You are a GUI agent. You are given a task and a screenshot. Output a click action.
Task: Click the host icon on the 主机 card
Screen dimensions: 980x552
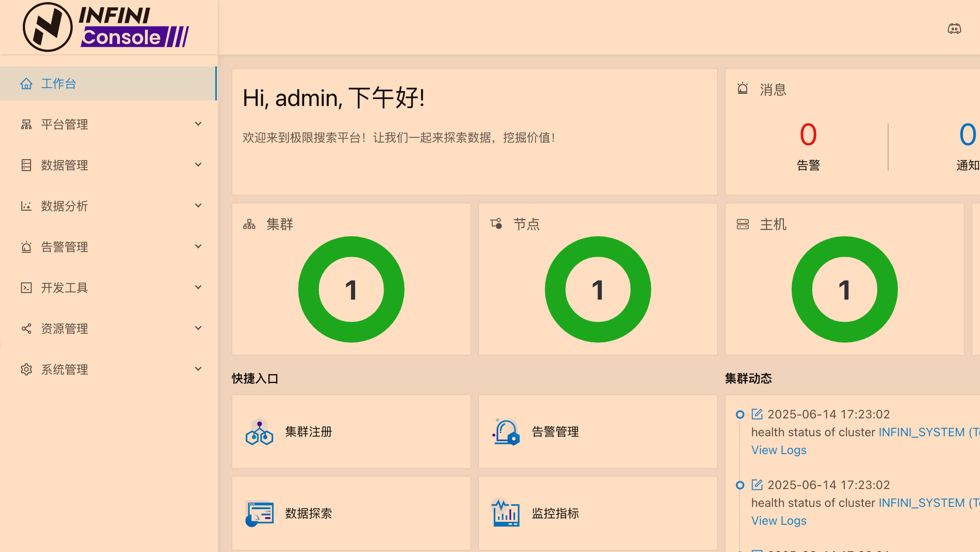click(742, 224)
